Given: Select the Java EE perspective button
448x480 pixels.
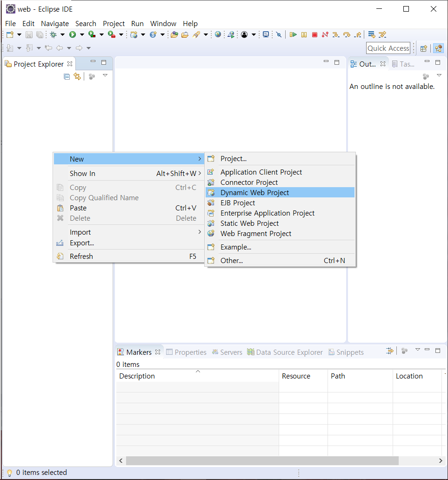Looking at the screenshot, I should click(439, 48).
